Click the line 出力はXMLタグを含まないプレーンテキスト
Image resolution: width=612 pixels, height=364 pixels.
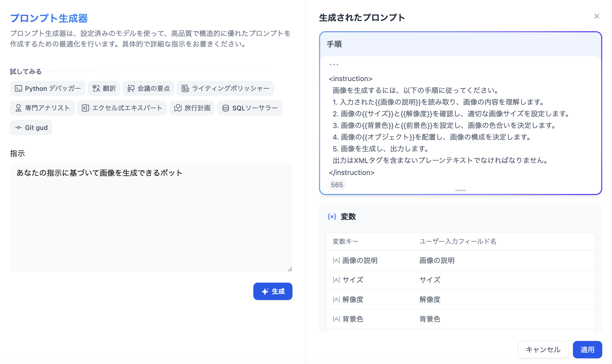click(441, 160)
